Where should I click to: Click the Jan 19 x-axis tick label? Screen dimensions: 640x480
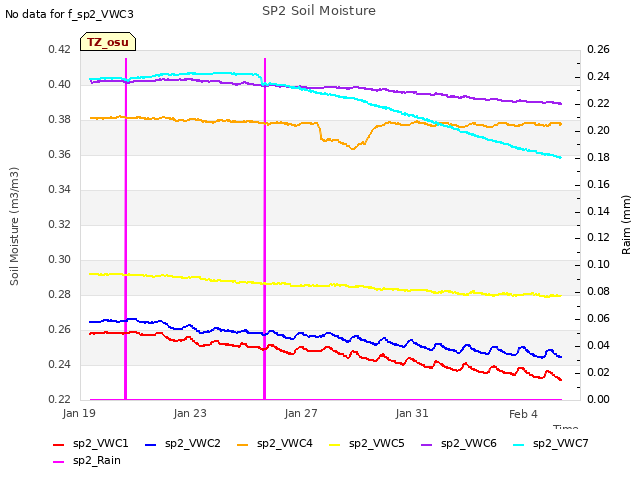[79, 413]
